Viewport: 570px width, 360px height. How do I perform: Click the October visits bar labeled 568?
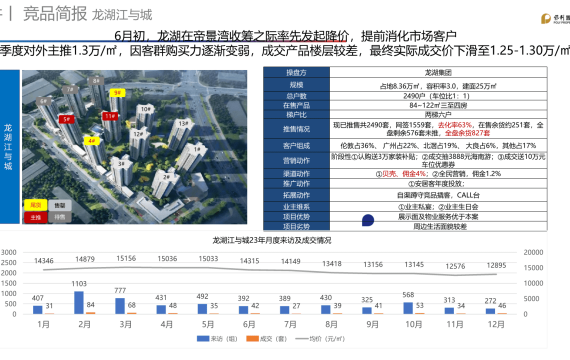click(408, 308)
